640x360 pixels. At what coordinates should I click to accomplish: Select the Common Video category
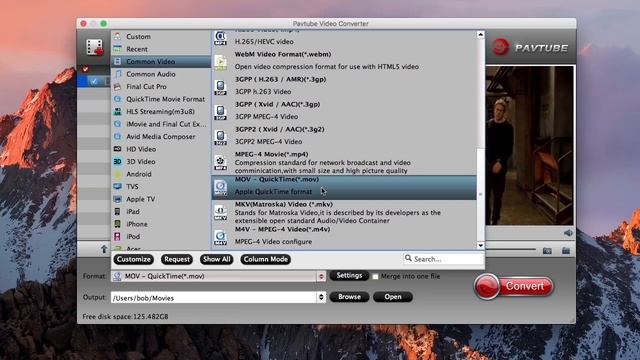point(161,61)
